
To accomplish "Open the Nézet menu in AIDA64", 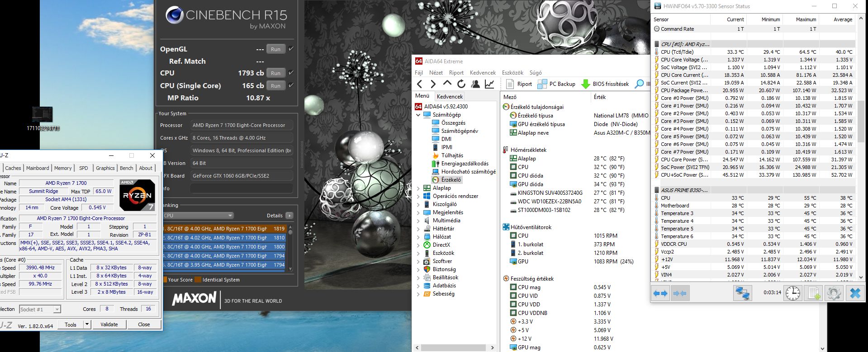I will pos(436,73).
